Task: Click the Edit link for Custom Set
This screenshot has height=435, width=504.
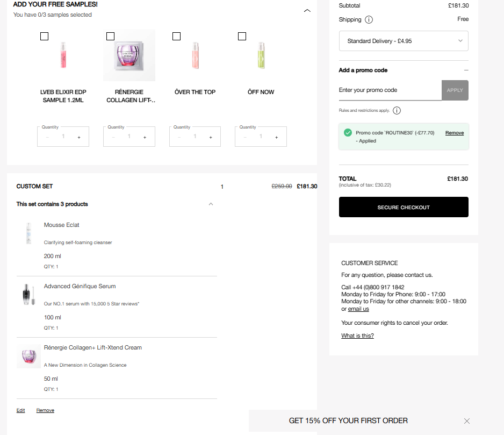Action: [x=21, y=410]
